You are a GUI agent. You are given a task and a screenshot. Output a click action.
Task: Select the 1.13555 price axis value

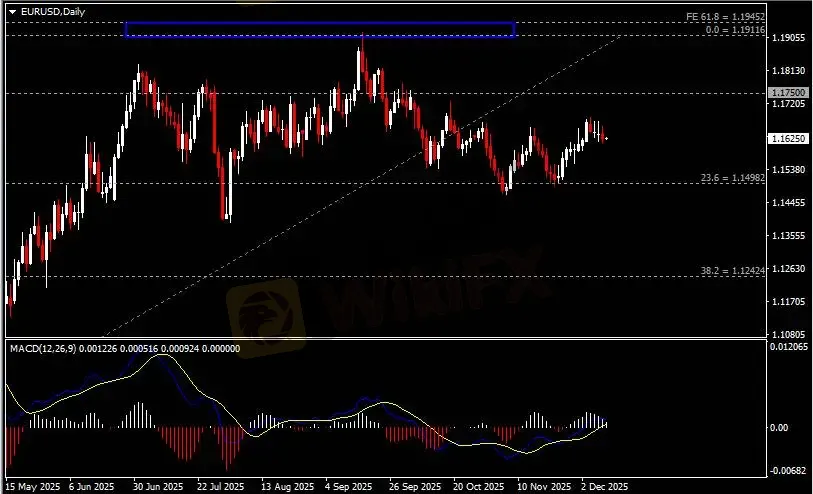click(789, 236)
